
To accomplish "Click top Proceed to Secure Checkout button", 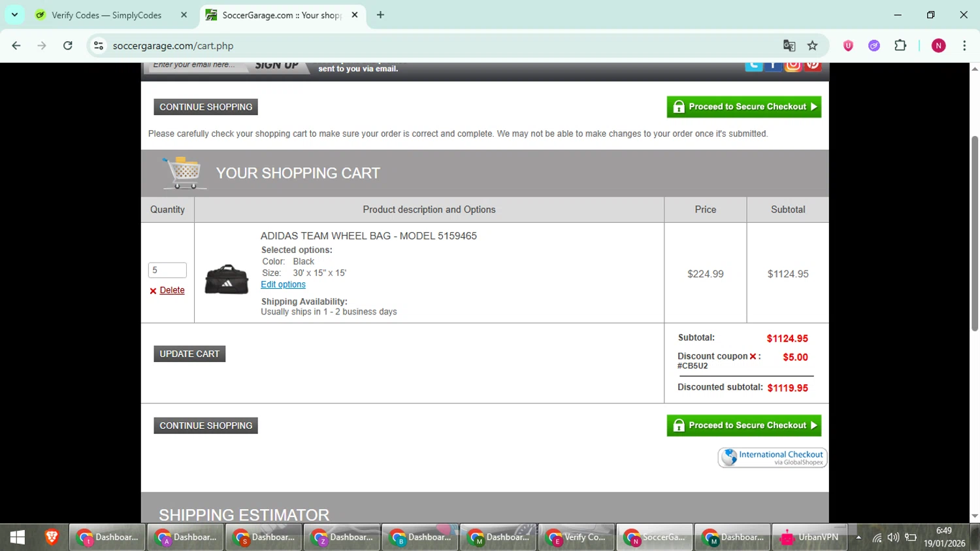I will coord(744,107).
